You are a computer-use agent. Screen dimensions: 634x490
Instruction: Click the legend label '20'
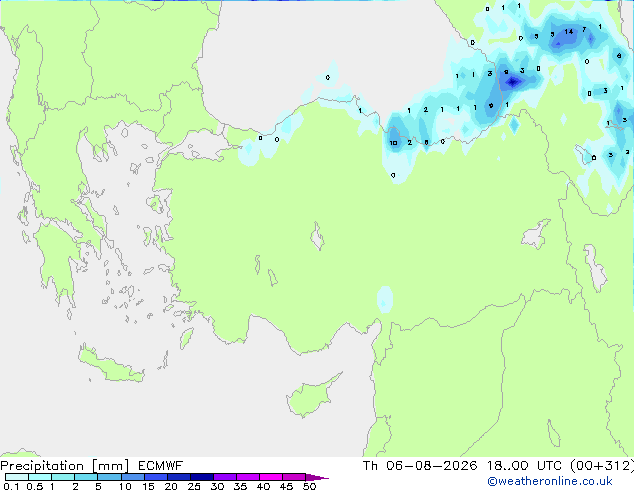click(x=171, y=486)
